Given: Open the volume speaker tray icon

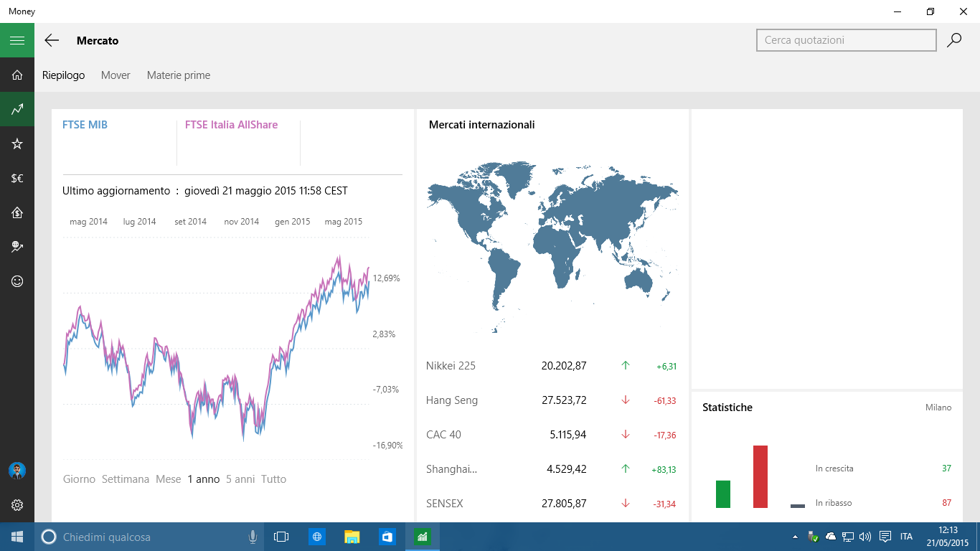Looking at the screenshot, I should [x=865, y=537].
